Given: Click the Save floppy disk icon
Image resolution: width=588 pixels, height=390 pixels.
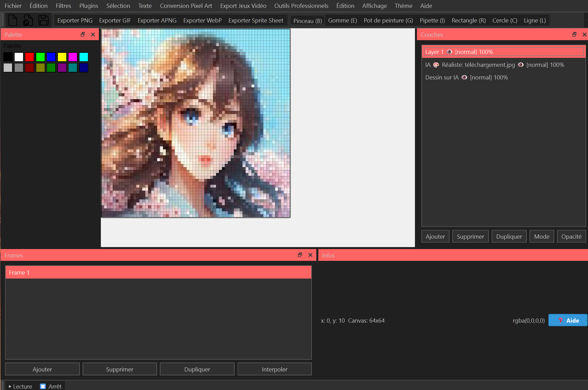Looking at the screenshot, I should click(x=43, y=20).
